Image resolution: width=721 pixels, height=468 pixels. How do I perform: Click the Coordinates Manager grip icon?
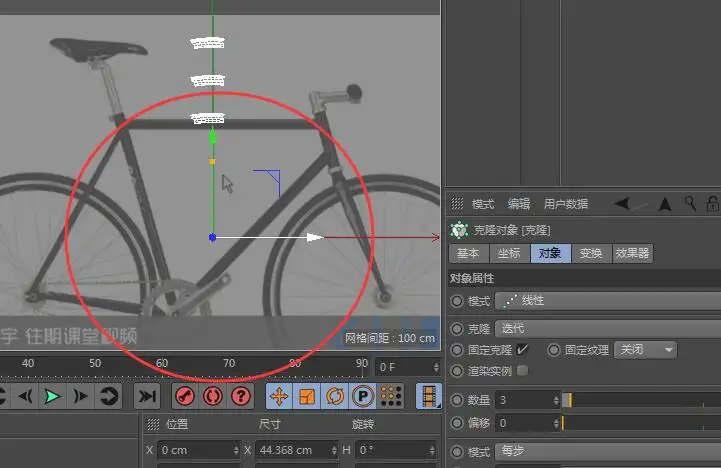click(x=153, y=424)
